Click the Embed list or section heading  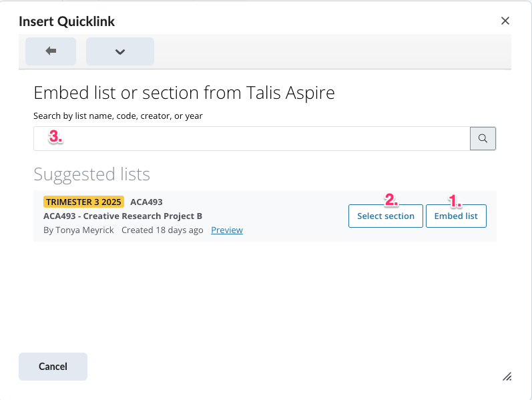[184, 92]
